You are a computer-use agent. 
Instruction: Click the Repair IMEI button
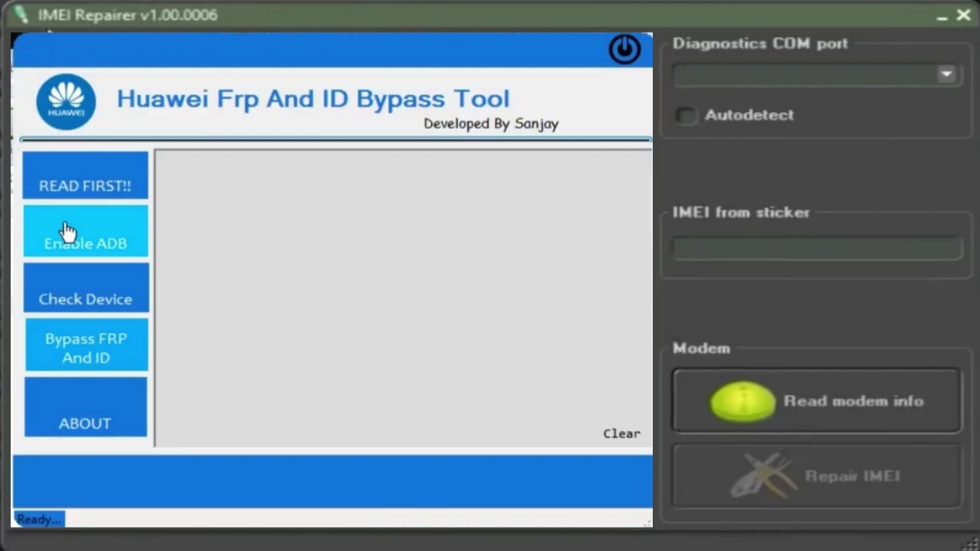point(816,476)
